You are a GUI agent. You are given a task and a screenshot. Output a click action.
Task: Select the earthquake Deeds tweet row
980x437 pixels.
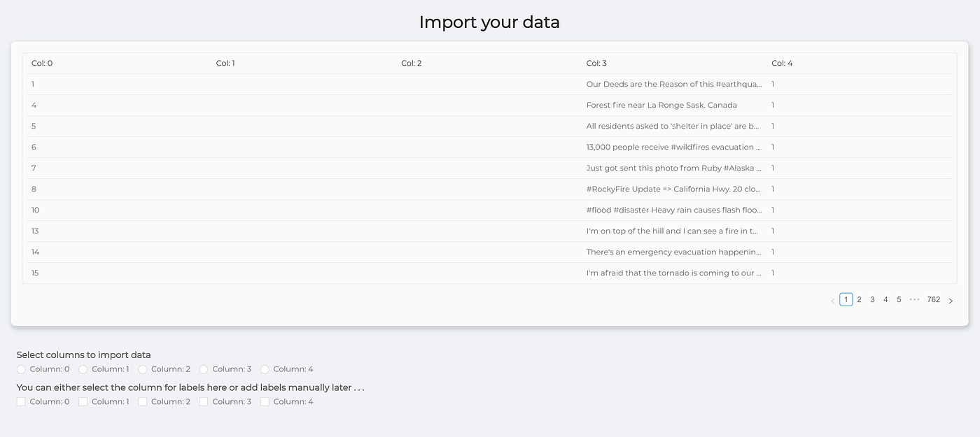click(490, 84)
